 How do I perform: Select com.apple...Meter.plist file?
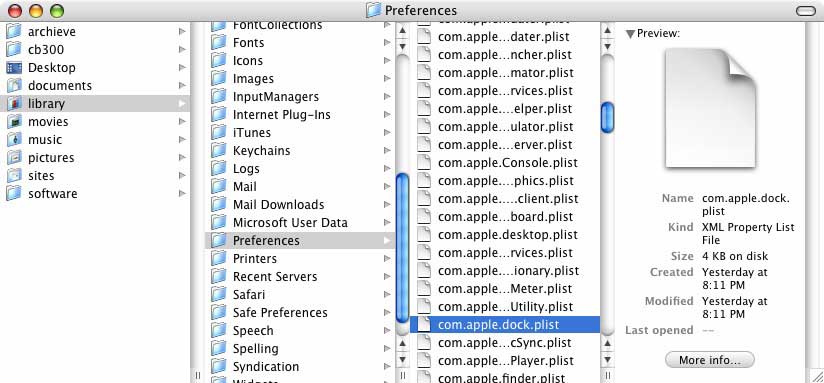pos(505,288)
